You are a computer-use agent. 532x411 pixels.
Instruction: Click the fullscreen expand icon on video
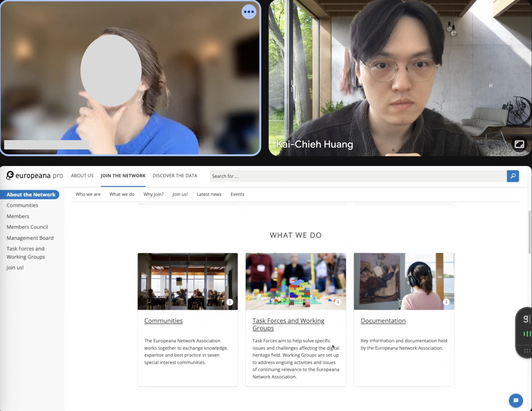[x=519, y=144]
